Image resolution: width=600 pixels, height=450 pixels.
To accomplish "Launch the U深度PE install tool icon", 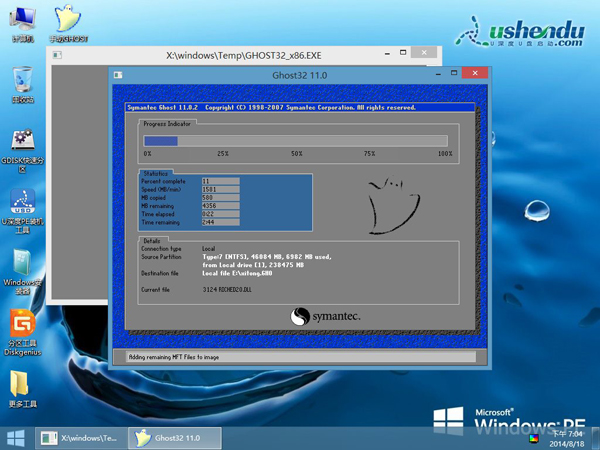I will (23, 211).
